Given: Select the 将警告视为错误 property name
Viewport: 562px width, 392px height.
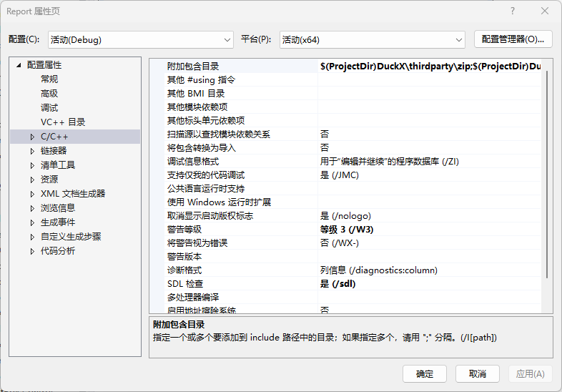Looking at the screenshot, I should tap(197, 243).
